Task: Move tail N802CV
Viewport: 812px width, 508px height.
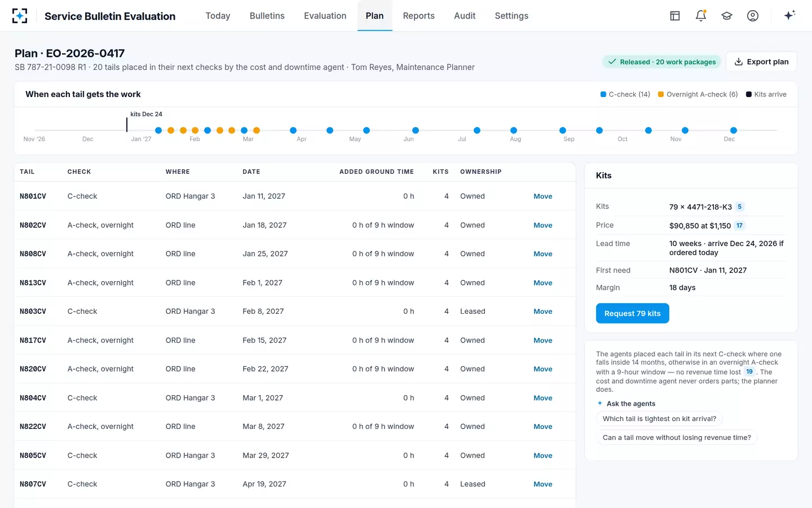Action: [543, 225]
